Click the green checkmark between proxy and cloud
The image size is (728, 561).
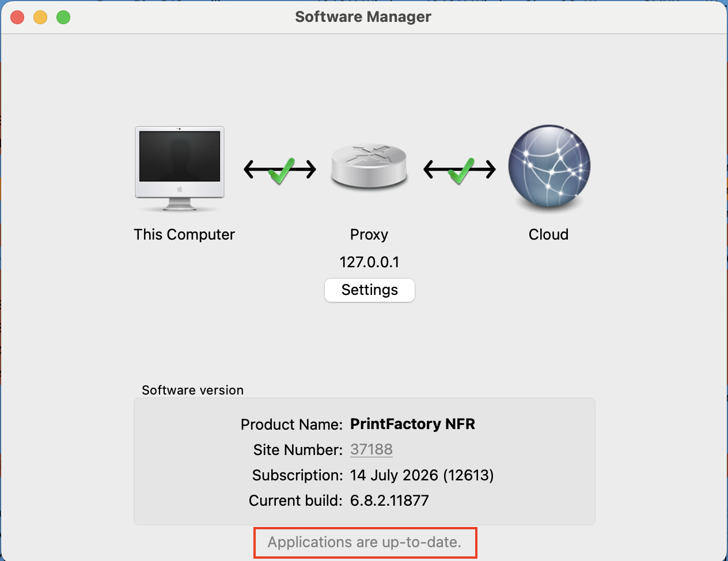pos(461,170)
